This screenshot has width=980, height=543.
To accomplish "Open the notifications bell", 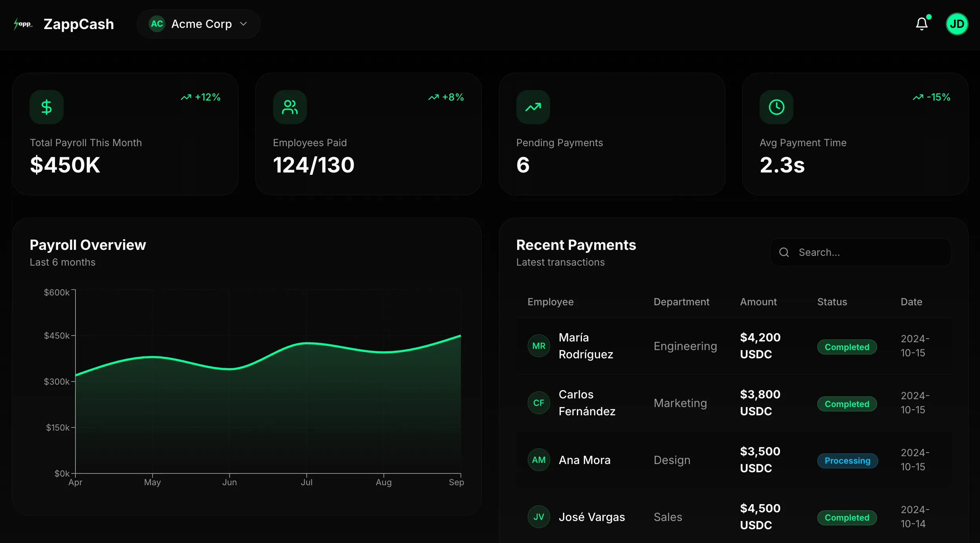I will [921, 24].
